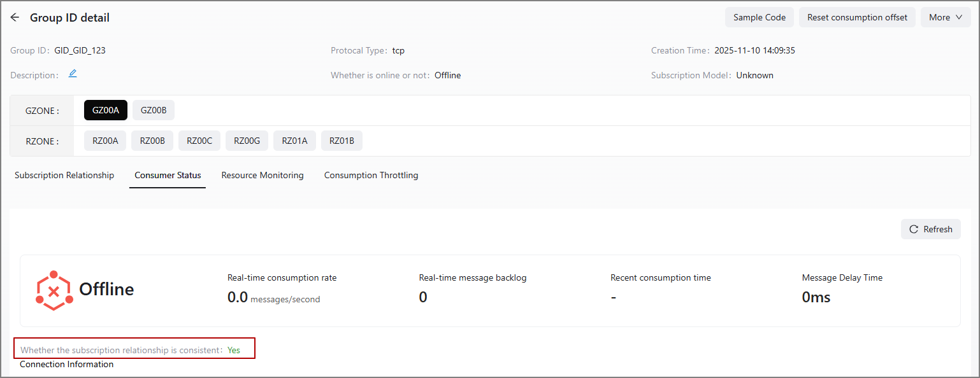Click the Group ID detail page title
The height and width of the screenshot is (378, 980).
69,18
